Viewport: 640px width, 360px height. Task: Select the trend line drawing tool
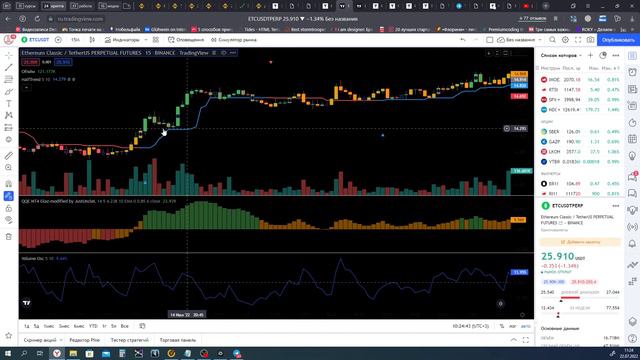(x=9, y=67)
